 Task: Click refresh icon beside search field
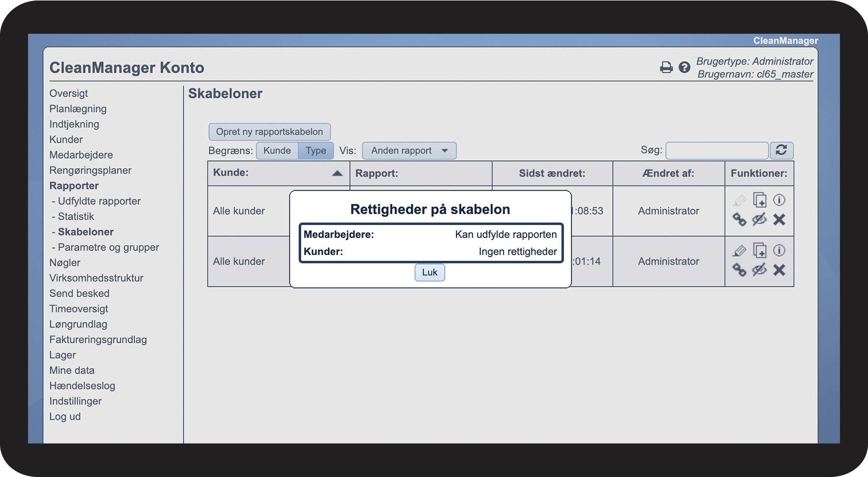781,150
